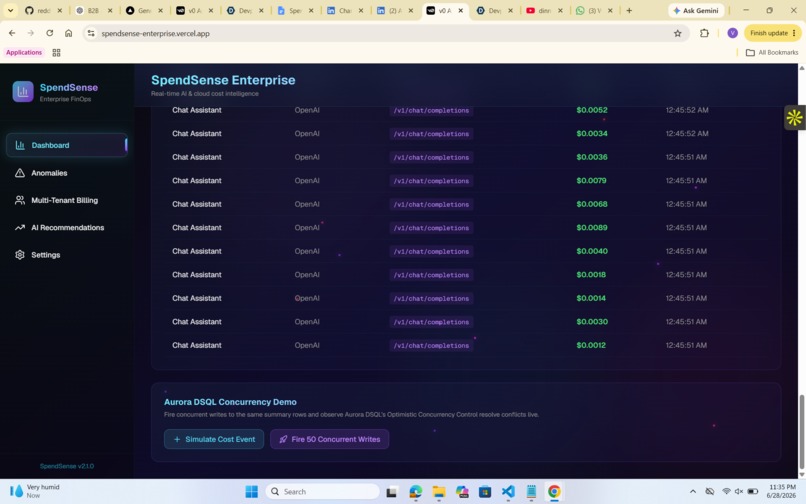Click Chat Assistant in the $0.0030 row
The width and height of the screenshot is (806, 504).
[197, 321]
